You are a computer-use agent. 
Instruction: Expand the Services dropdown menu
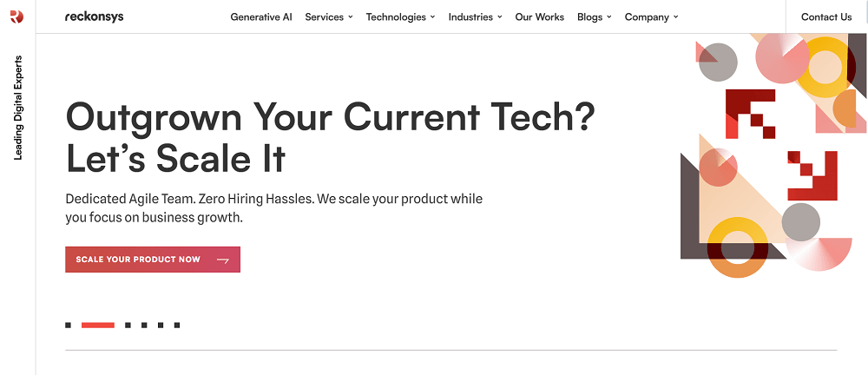pyautogui.click(x=329, y=16)
